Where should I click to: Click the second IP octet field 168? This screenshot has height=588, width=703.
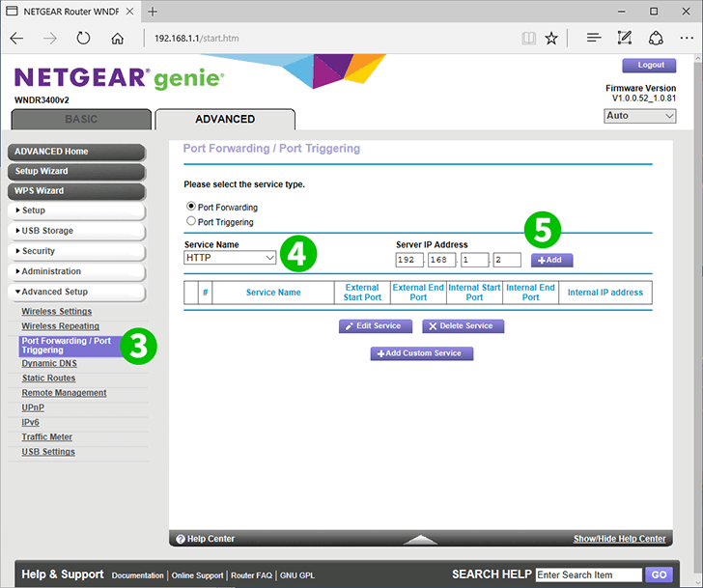441,260
